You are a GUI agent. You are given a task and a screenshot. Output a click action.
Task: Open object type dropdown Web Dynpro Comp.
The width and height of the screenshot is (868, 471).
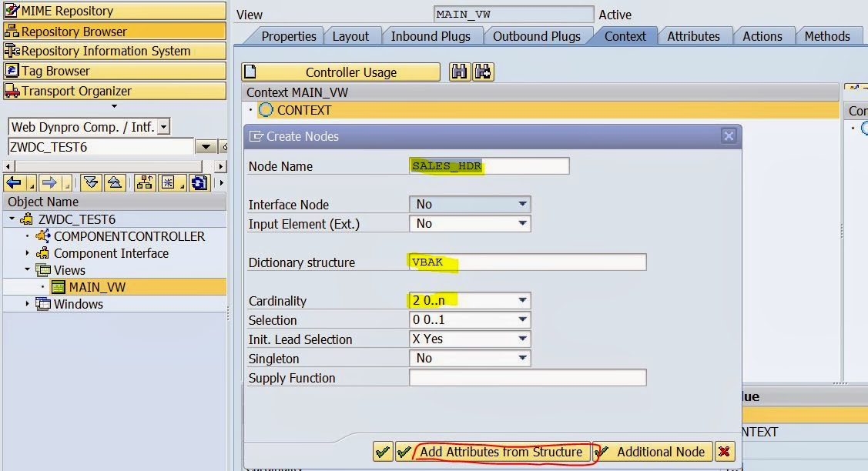pos(164,127)
